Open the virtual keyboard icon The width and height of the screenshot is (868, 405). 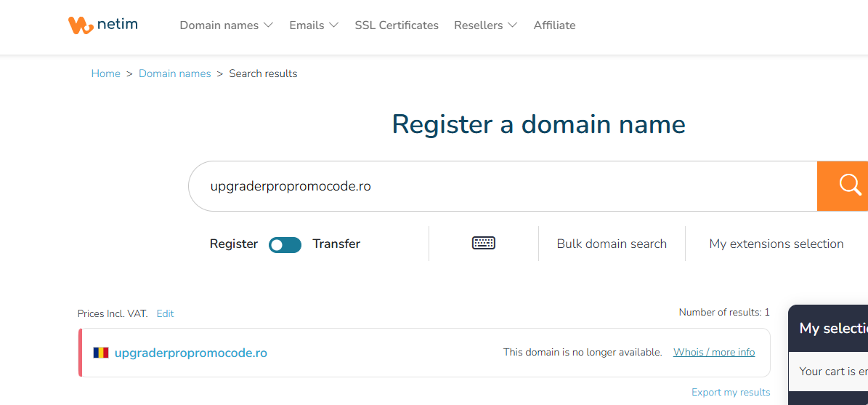click(x=483, y=244)
